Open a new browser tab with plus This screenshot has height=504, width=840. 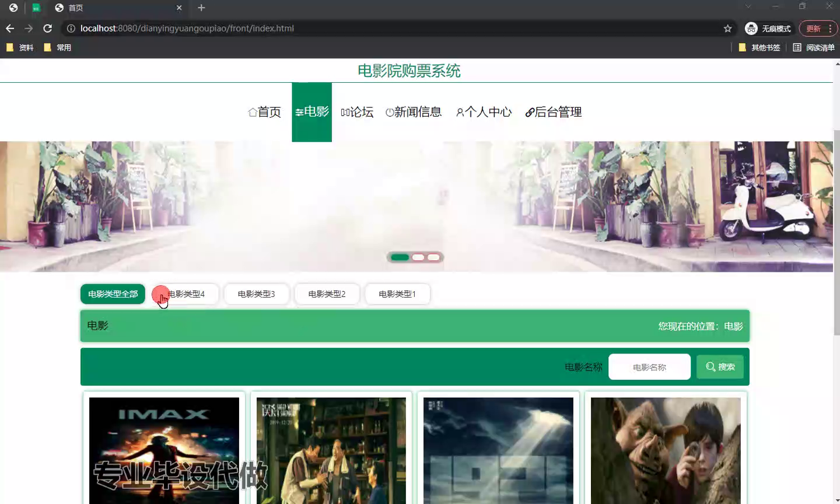coord(201,8)
